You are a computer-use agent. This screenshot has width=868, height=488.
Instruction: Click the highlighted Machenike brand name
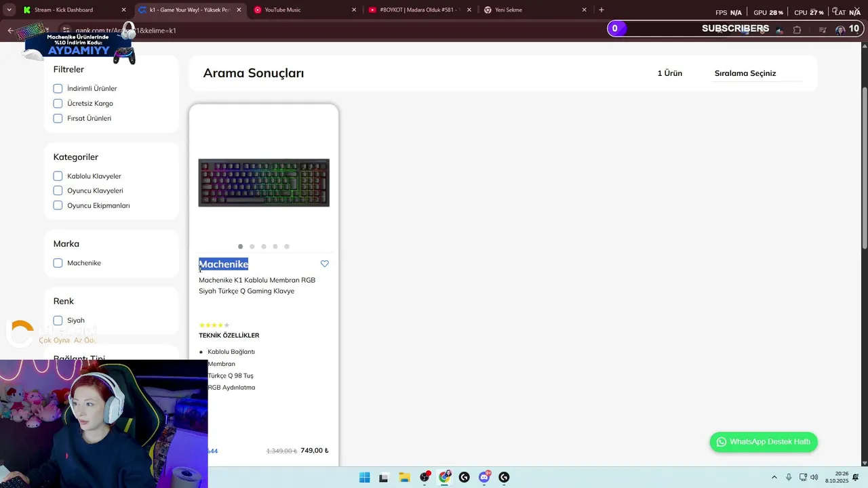pyautogui.click(x=223, y=264)
